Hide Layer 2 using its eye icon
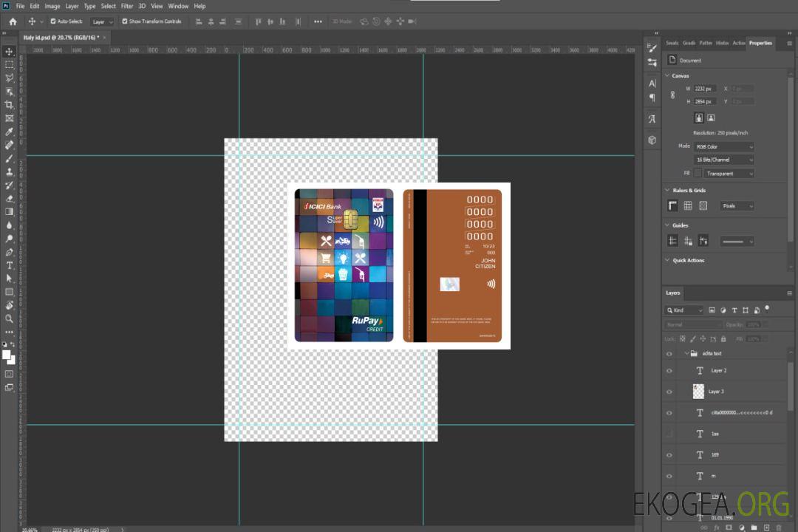 click(669, 371)
